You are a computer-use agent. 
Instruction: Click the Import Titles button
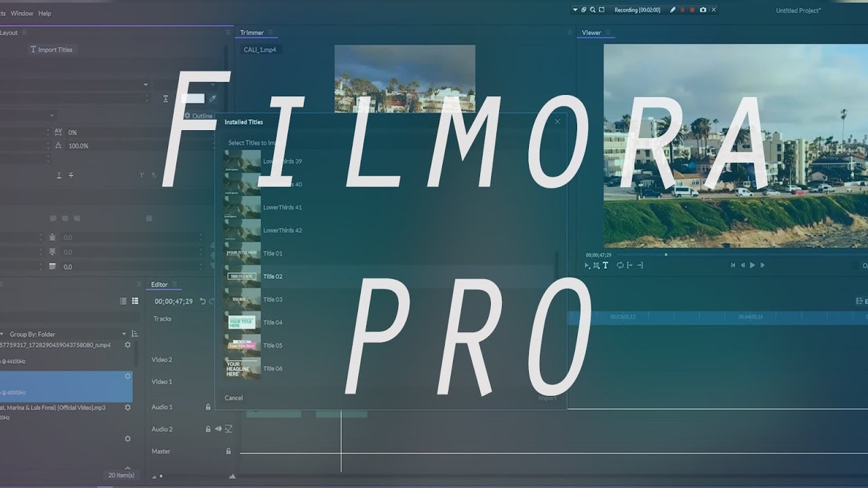(51, 49)
